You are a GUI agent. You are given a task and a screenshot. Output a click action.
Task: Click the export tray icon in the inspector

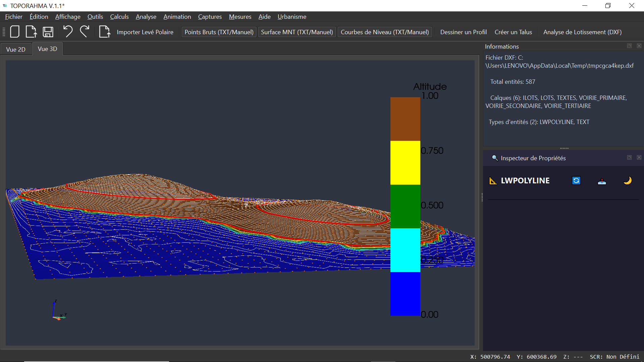602,181
